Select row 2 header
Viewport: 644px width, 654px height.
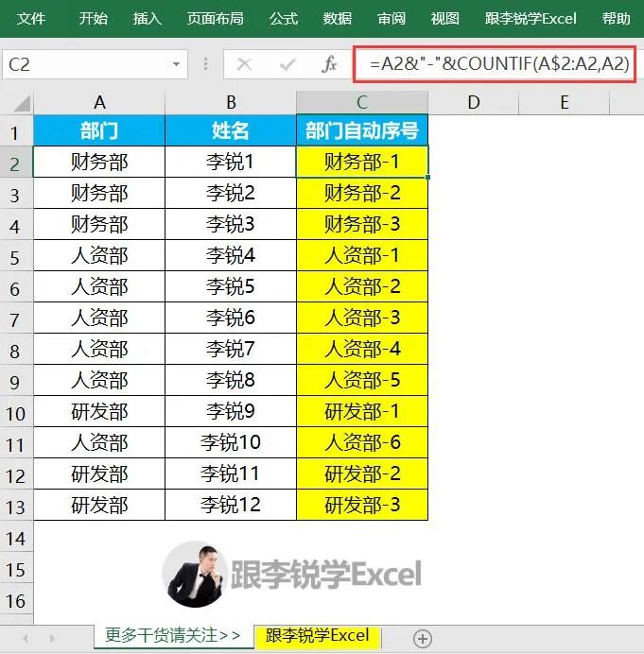coord(15,163)
